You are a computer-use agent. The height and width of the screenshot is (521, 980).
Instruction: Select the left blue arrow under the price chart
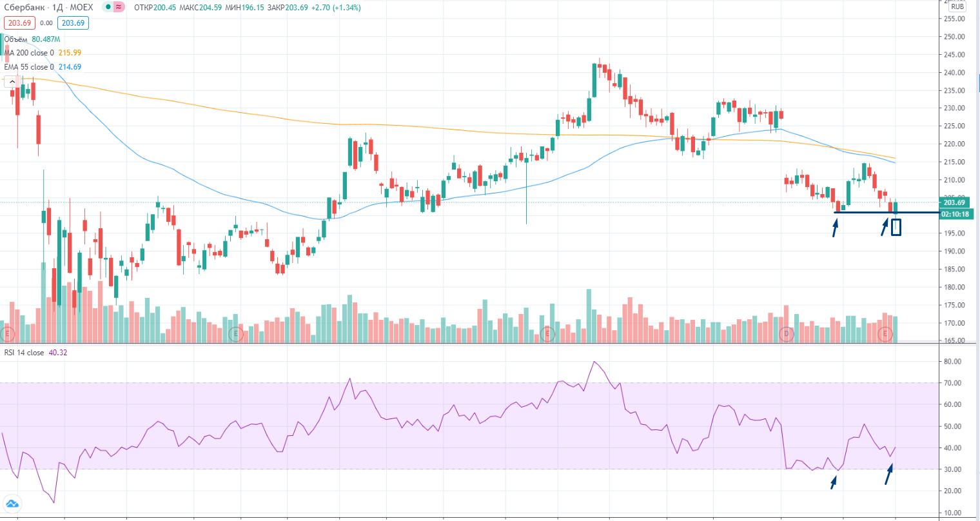point(836,228)
